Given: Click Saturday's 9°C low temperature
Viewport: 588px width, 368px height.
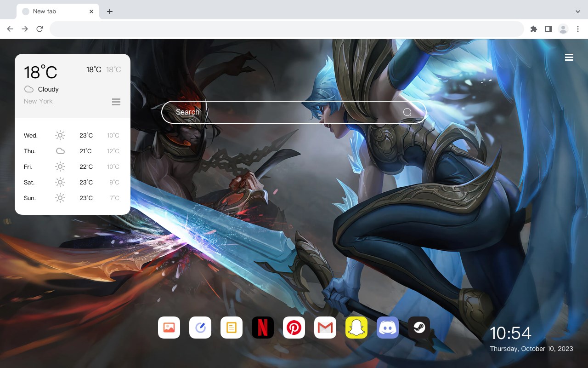Looking at the screenshot, I should [114, 182].
